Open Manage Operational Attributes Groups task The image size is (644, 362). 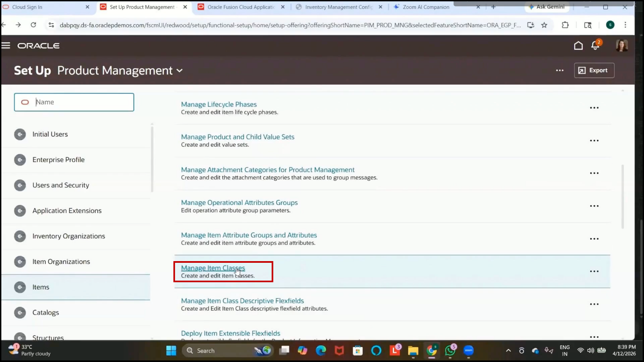tap(239, 203)
